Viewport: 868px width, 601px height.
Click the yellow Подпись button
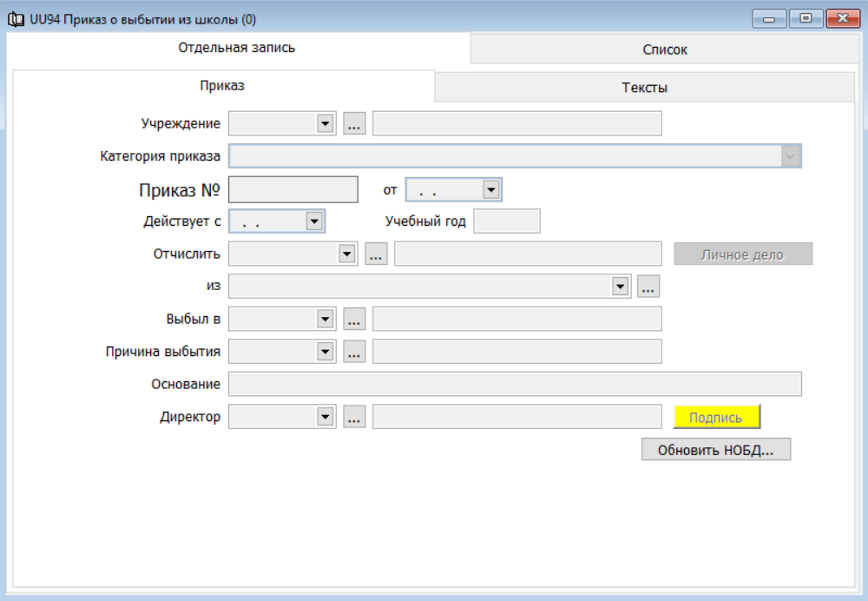tap(716, 418)
